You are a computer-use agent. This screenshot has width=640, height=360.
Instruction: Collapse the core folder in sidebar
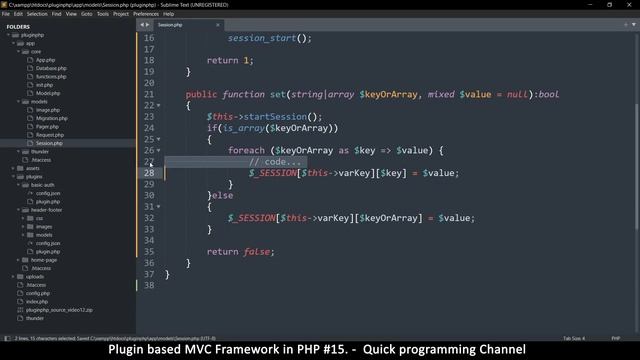18,52
